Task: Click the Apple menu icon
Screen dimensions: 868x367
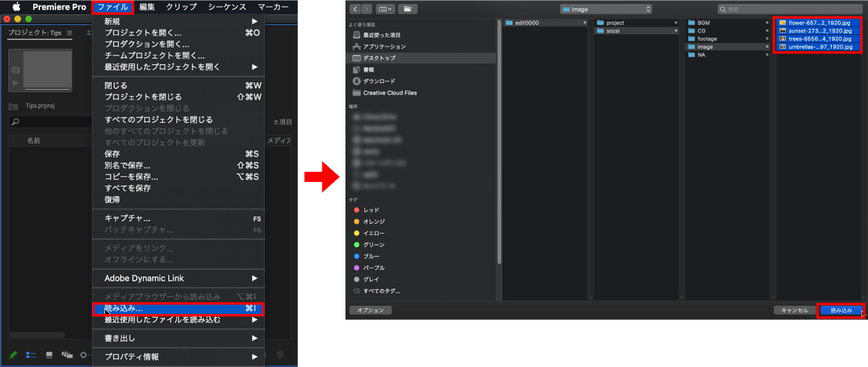Action: (17, 7)
